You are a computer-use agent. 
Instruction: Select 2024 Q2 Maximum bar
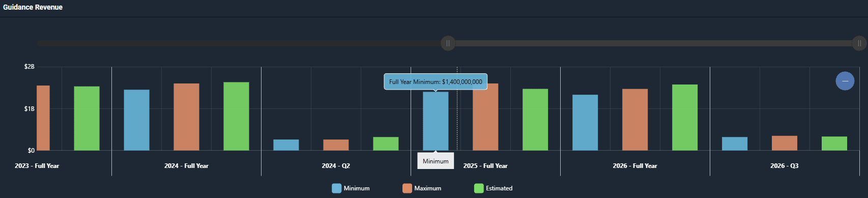[x=336, y=145]
